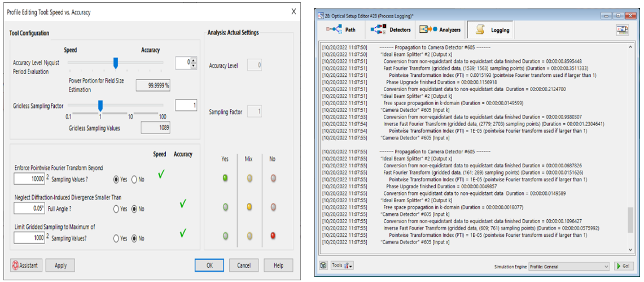Select Yes for Limit Gridded Sampling

point(117,238)
